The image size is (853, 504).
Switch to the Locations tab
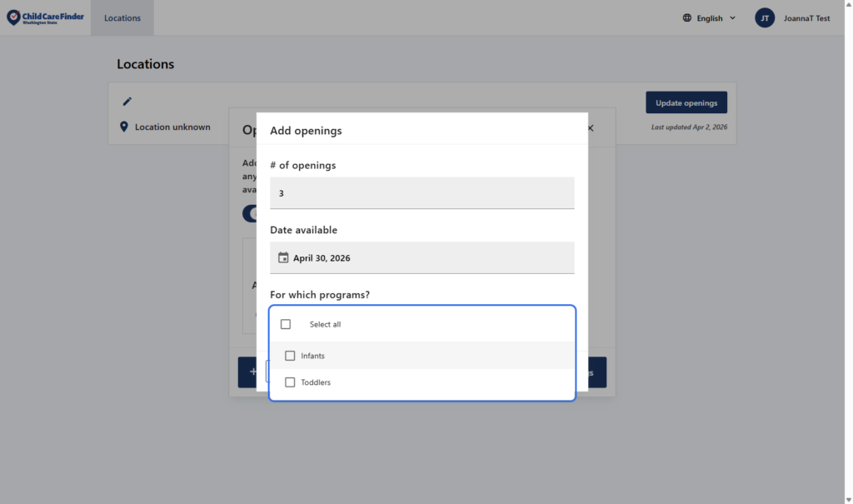pos(122,17)
